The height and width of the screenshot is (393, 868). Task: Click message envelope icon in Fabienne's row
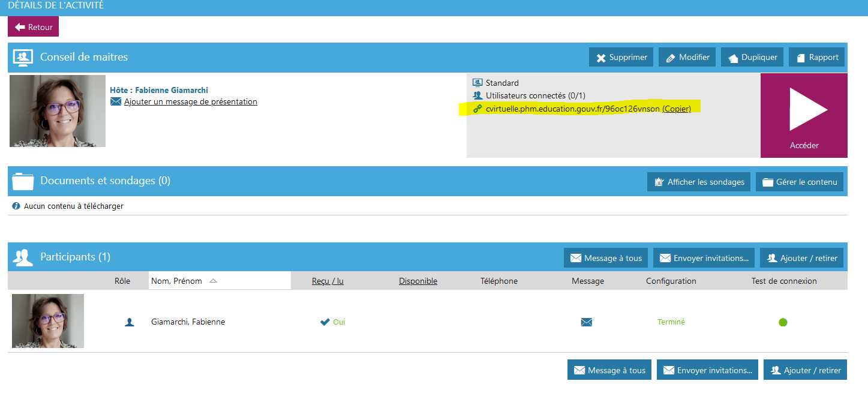point(586,322)
